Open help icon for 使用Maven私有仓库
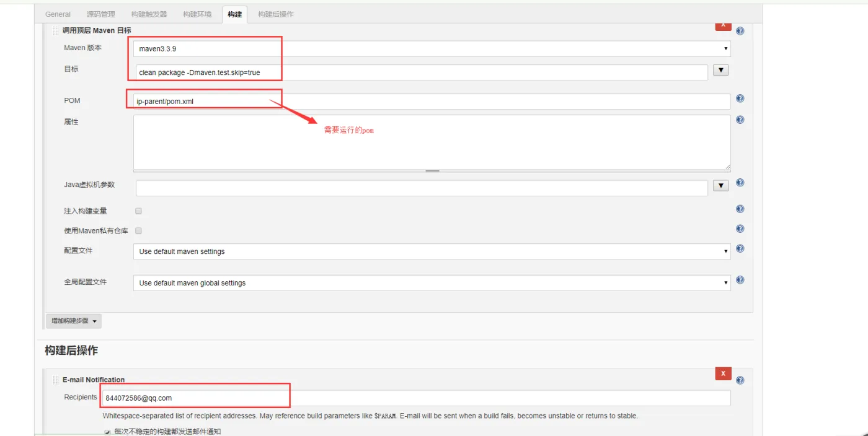Viewport: 868px width, 436px height. 740,229
